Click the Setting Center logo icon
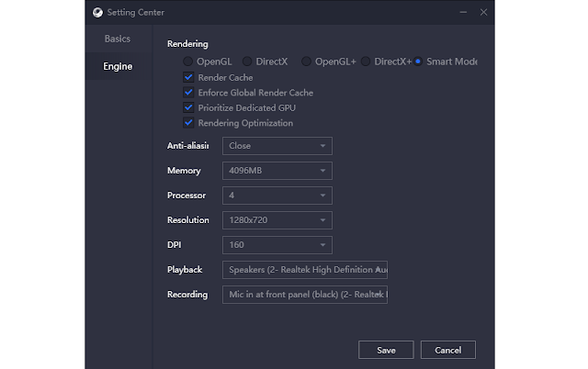 click(x=98, y=14)
